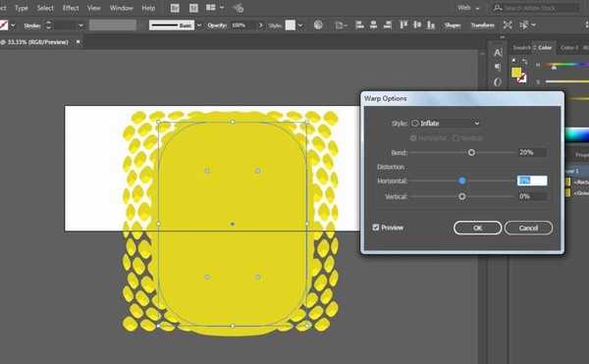589x364 pixels.
Task: Switch to the Color panel tab
Action: 545,48
